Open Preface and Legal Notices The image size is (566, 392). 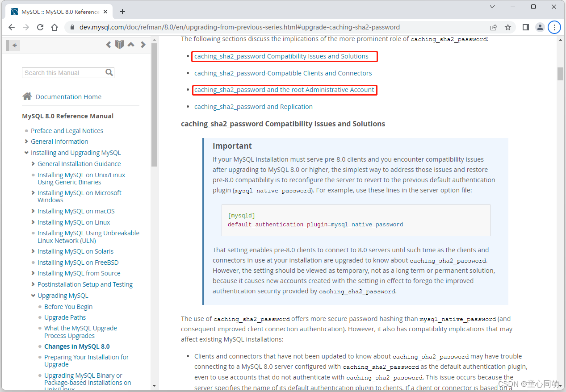[x=67, y=131]
